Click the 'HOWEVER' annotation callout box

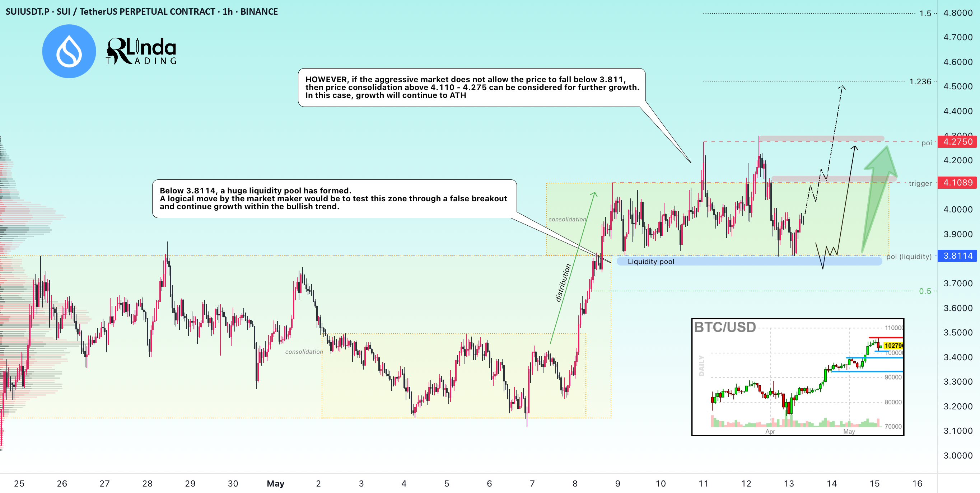[x=472, y=88]
